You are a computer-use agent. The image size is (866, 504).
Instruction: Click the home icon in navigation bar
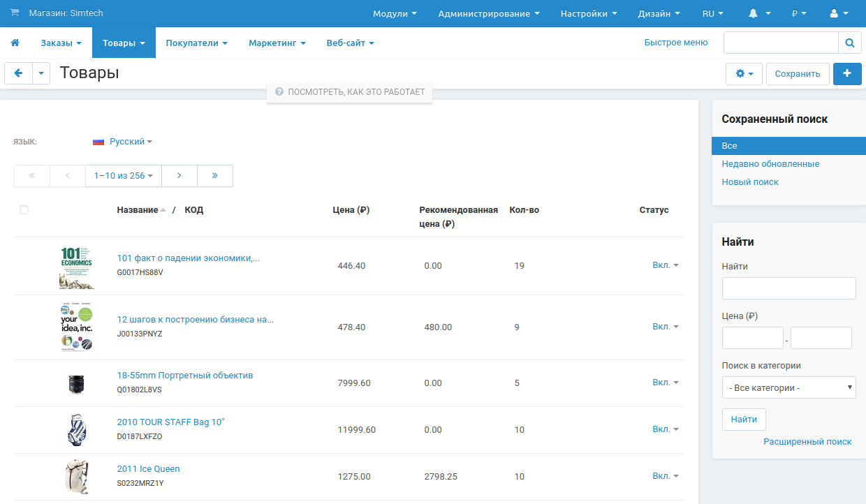(15, 43)
